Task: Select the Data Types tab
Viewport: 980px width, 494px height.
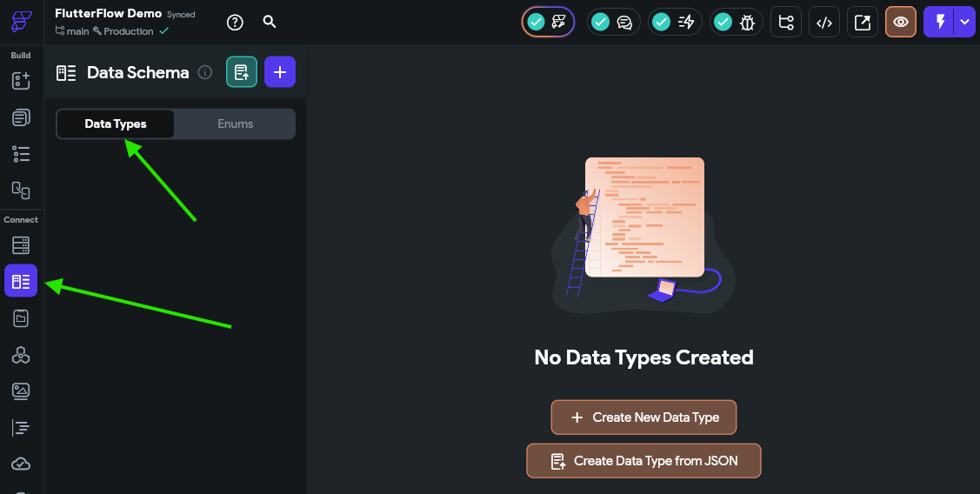Action: pyautogui.click(x=116, y=123)
